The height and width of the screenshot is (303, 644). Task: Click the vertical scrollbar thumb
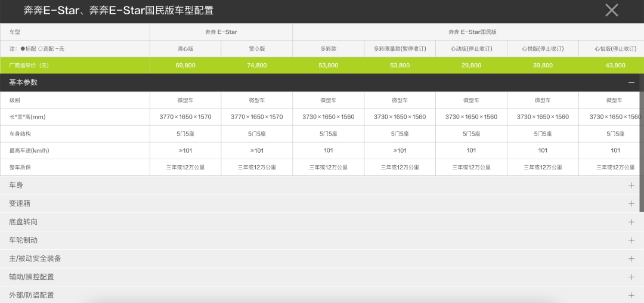click(642, 143)
